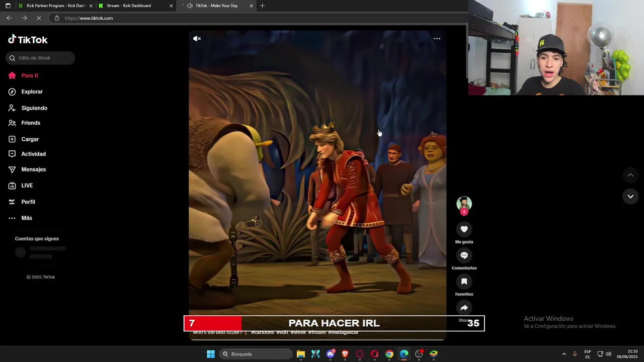Click the Para ti home icon

point(12,75)
